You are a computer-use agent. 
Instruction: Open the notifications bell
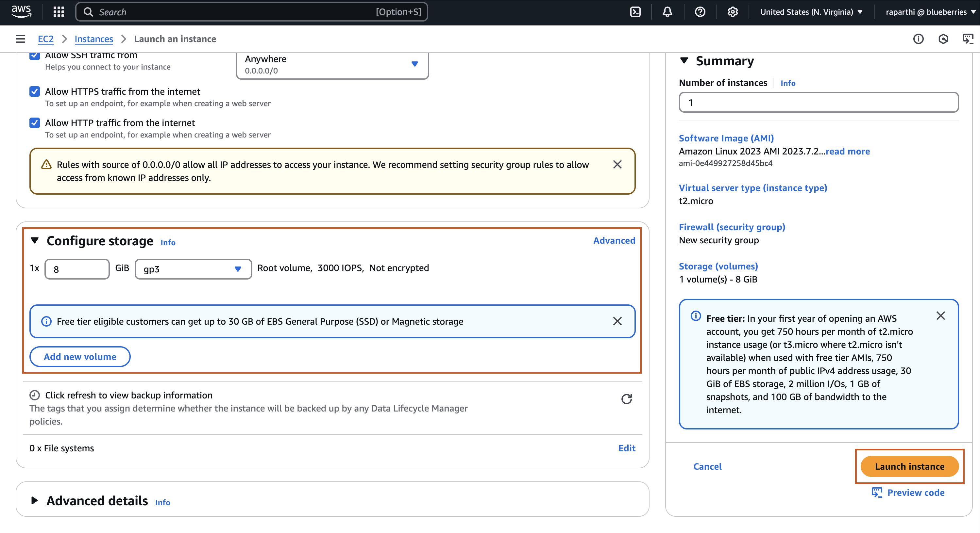[x=667, y=12]
